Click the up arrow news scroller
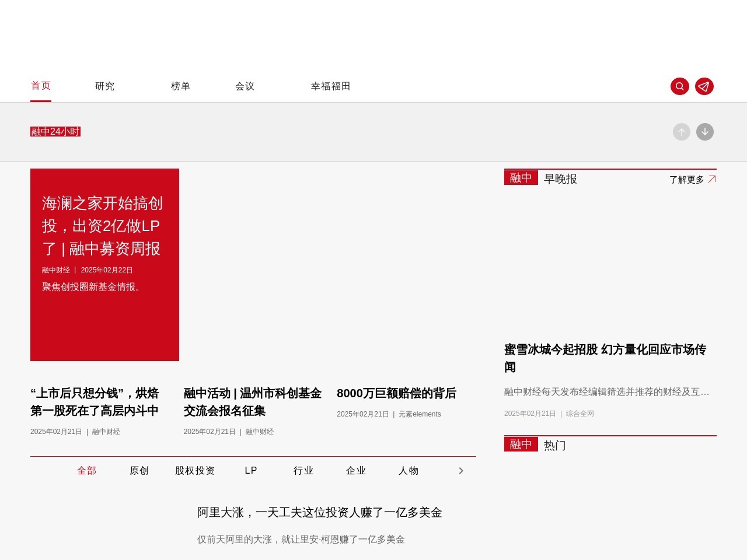This screenshot has width=747, height=560. coord(682,132)
